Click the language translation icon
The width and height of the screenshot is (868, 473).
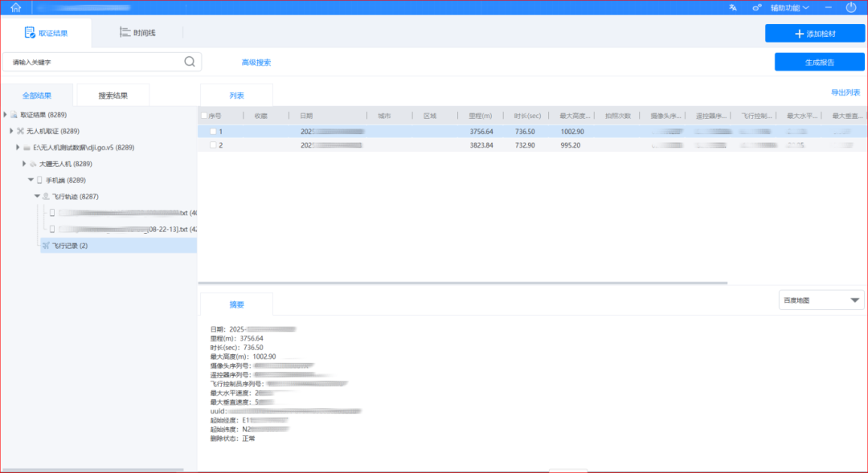click(732, 8)
